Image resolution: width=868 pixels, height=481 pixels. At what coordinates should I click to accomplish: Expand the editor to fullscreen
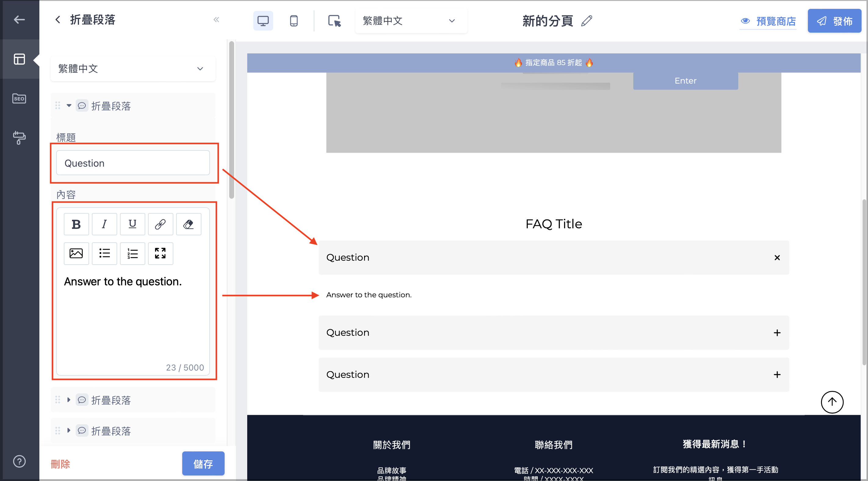tap(161, 254)
